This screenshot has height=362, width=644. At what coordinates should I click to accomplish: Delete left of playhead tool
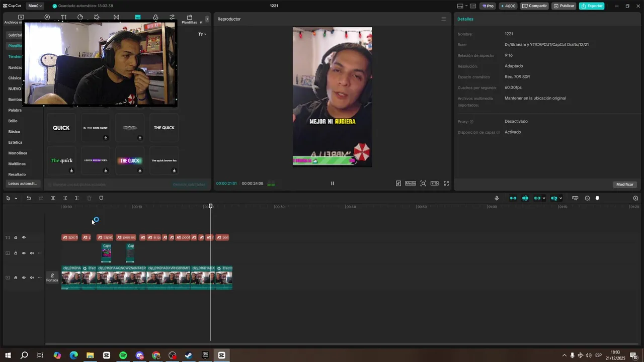(x=65, y=198)
